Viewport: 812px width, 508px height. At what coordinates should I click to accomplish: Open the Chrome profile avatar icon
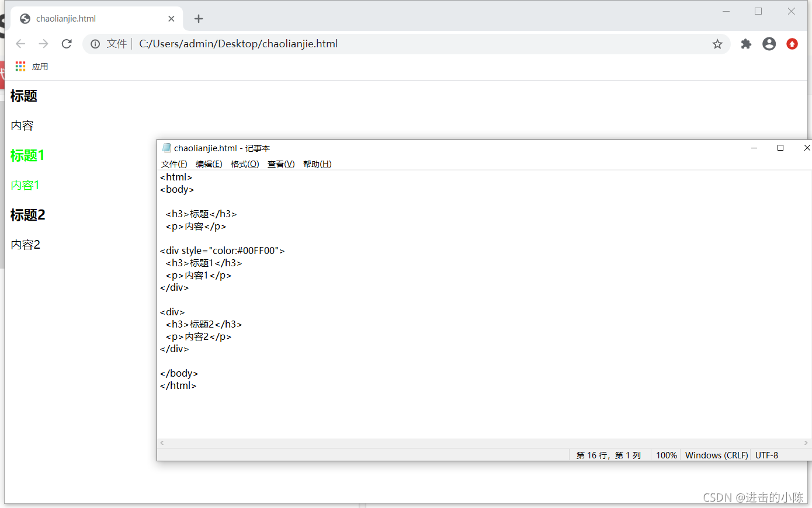[x=769, y=44]
